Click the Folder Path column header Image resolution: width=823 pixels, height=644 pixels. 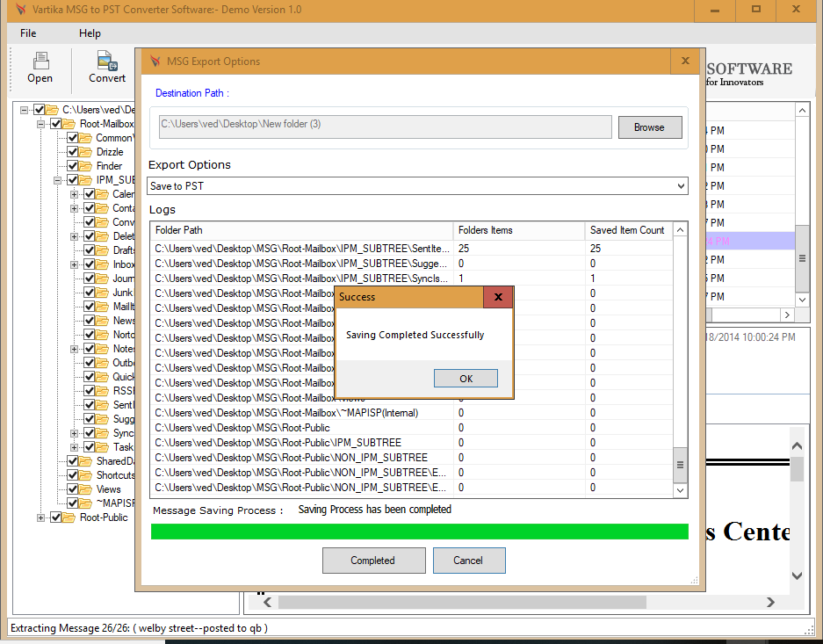pyautogui.click(x=302, y=230)
